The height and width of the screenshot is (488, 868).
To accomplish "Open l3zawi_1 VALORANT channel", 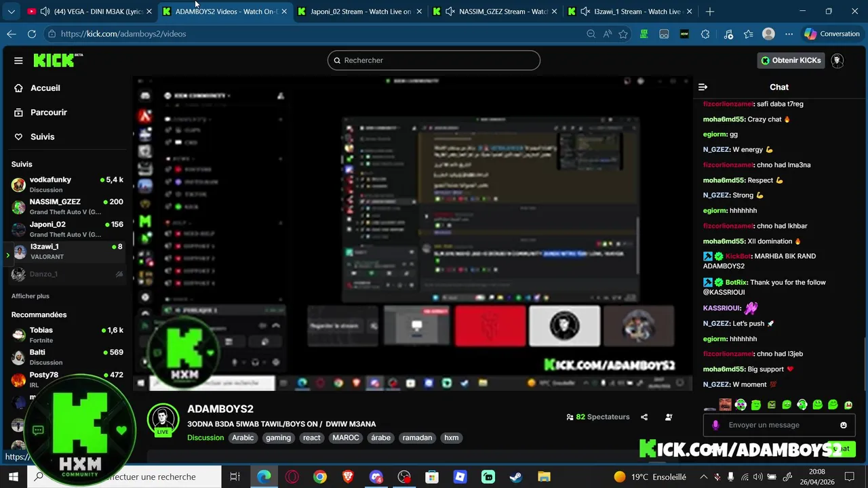I will pos(66,251).
